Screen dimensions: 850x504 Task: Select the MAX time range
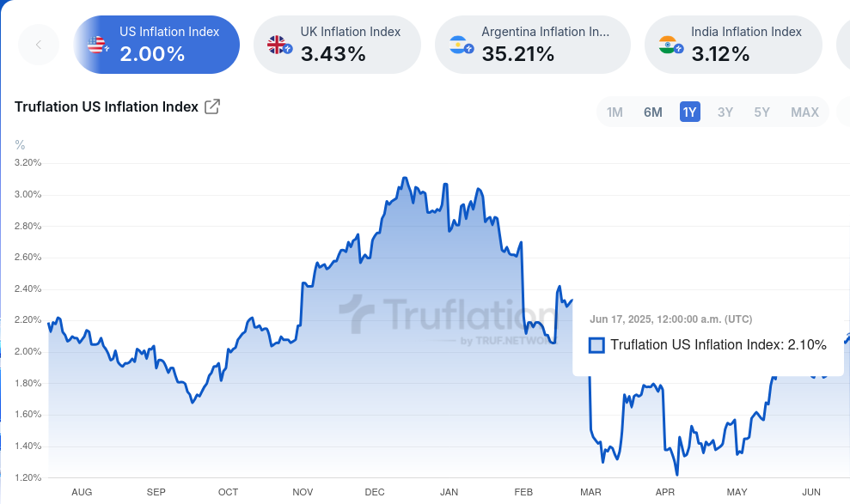tap(804, 112)
